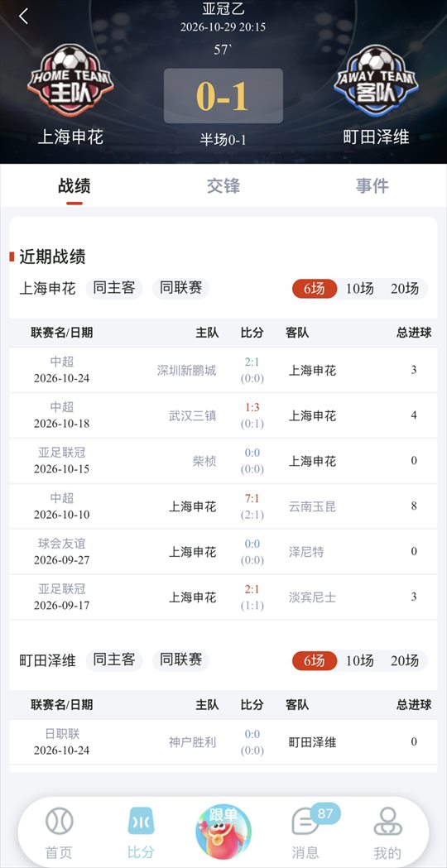This screenshot has height=868, width=447.
Task: Tap the 1:3 score versus 武汉三镇
Action: click(252, 407)
